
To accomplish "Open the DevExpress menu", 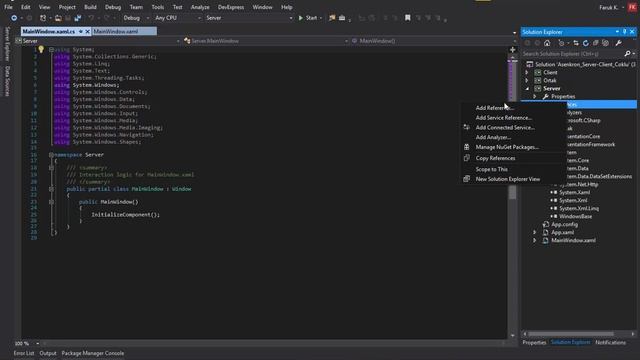I will pyautogui.click(x=231, y=7).
